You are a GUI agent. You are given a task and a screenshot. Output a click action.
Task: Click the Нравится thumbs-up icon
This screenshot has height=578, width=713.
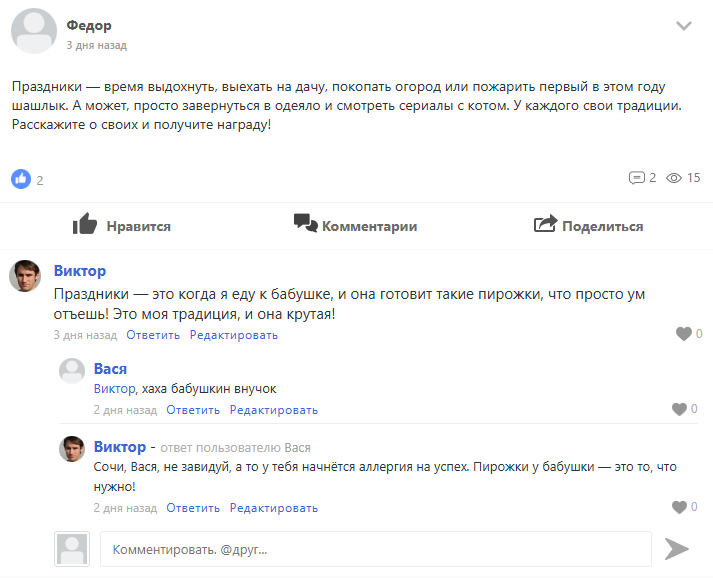pos(85,224)
